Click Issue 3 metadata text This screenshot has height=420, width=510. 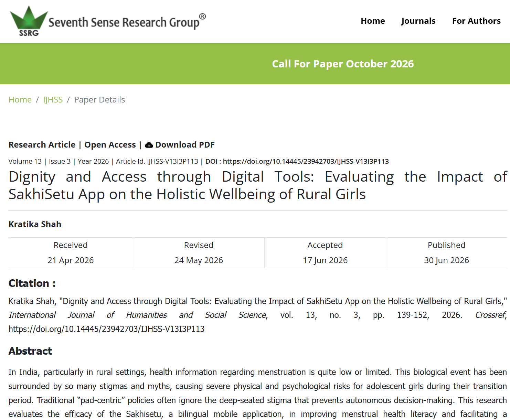click(x=60, y=161)
